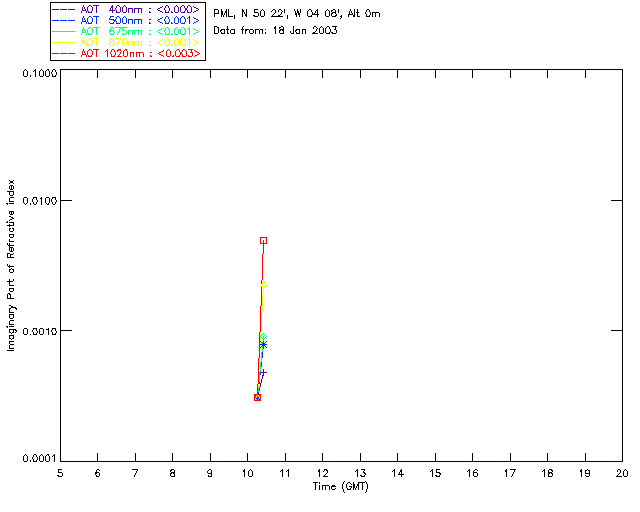This screenshot has height=512, width=640.
Task: Click the x-axis tick label 5
Action: [60, 473]
